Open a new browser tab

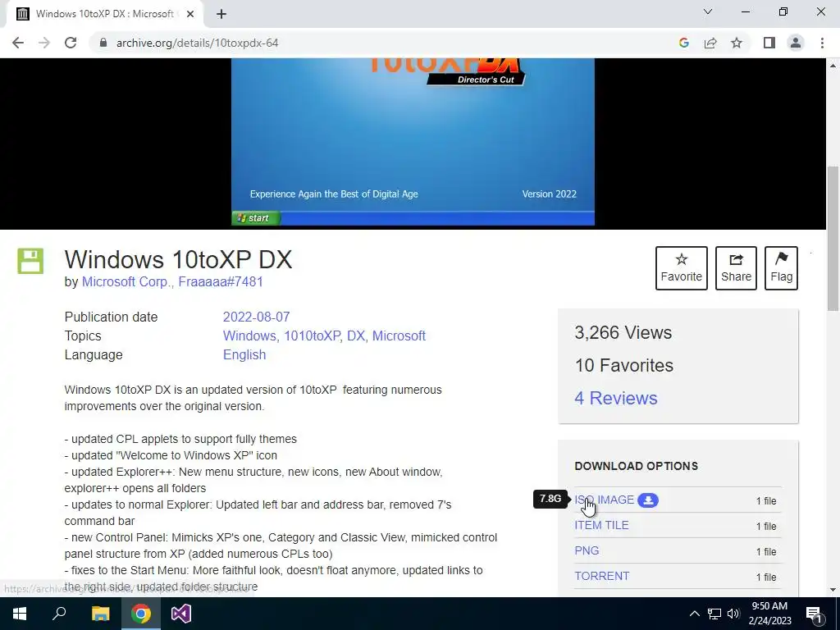coord(221,14)
